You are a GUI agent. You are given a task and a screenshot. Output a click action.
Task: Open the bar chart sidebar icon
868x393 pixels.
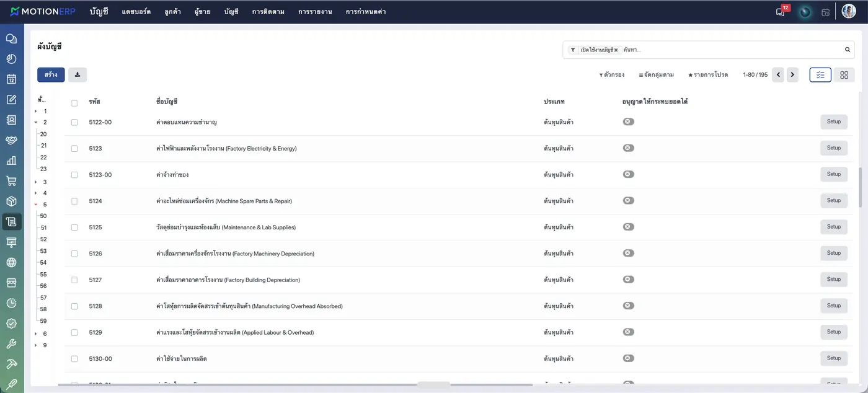click(x=11, y=161)
